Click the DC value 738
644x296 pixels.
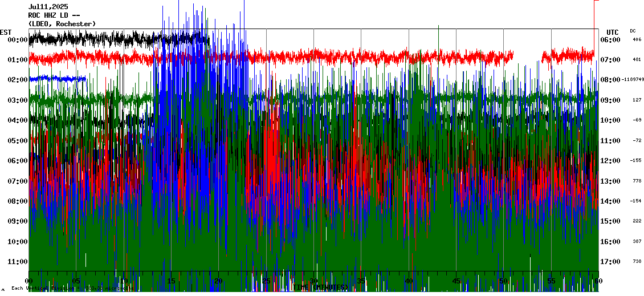[637, 261]
